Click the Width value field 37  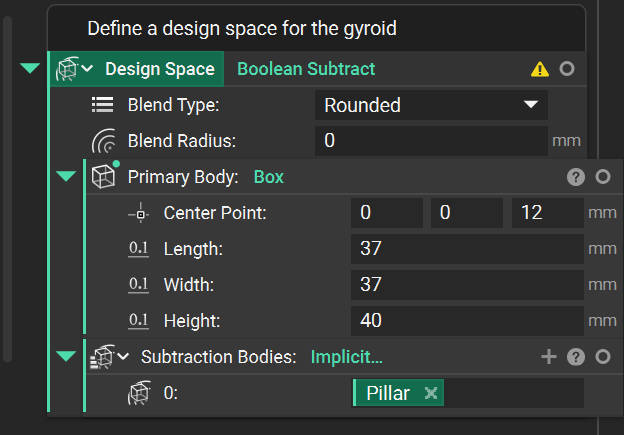467,285
